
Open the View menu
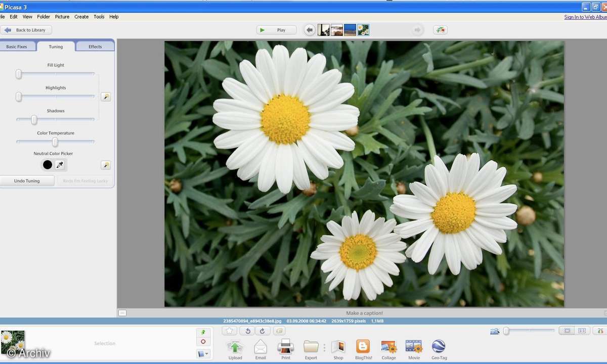coord(27,17)
